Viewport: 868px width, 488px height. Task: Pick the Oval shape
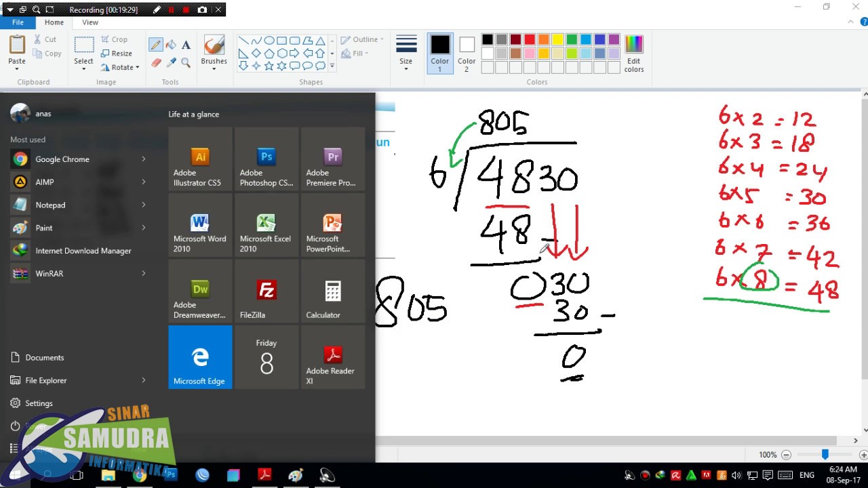click(x=269, y=41)
